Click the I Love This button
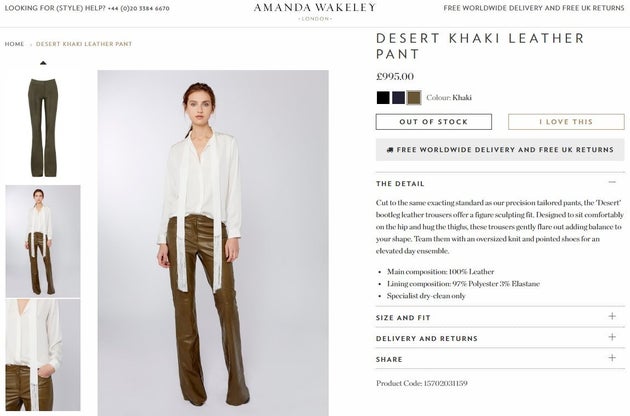Screen dimensions: 630x416 (x=566, y=122)
